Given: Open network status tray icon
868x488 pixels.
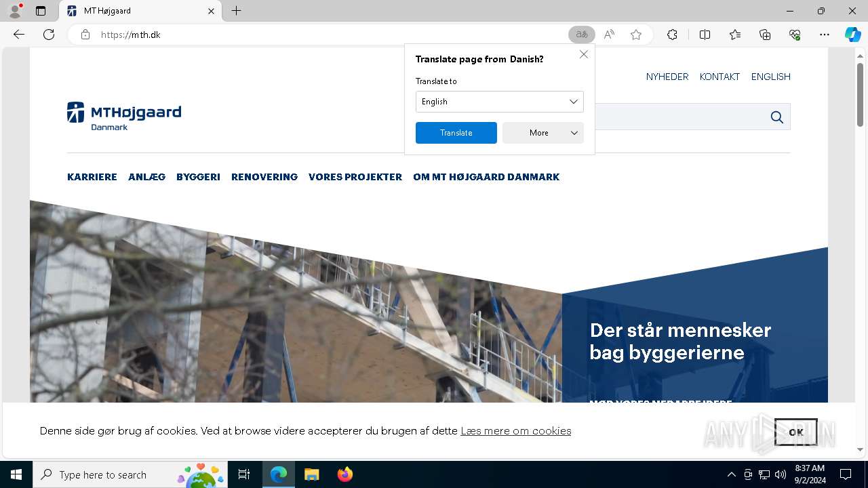Looking at the screenshot, I should click(764, 474).
